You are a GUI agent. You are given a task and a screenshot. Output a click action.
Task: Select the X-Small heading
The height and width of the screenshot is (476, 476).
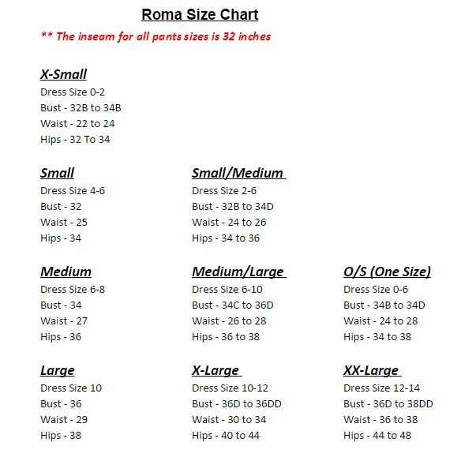pos(63,75)
